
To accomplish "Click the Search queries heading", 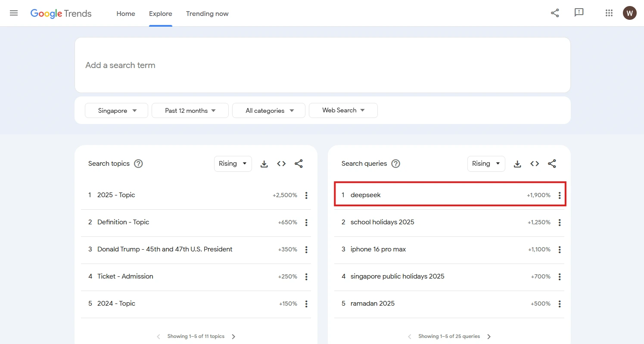I will point(364,164).
